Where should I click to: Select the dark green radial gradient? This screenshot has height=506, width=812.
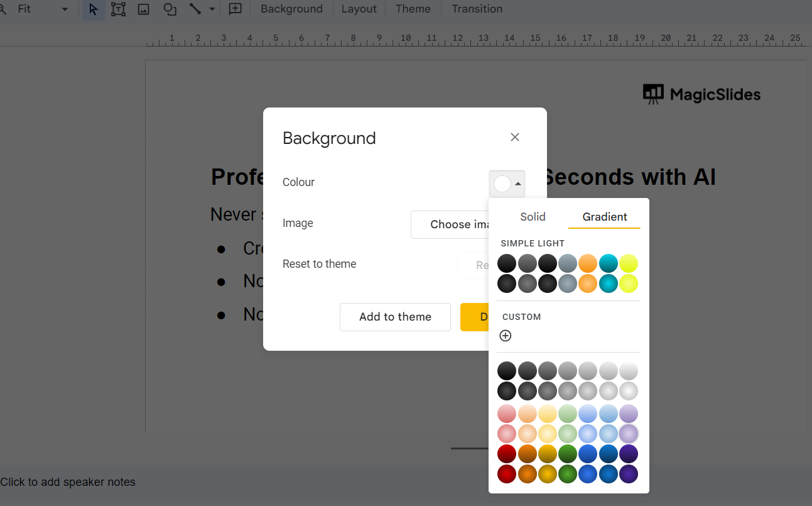tap(568, 474)
